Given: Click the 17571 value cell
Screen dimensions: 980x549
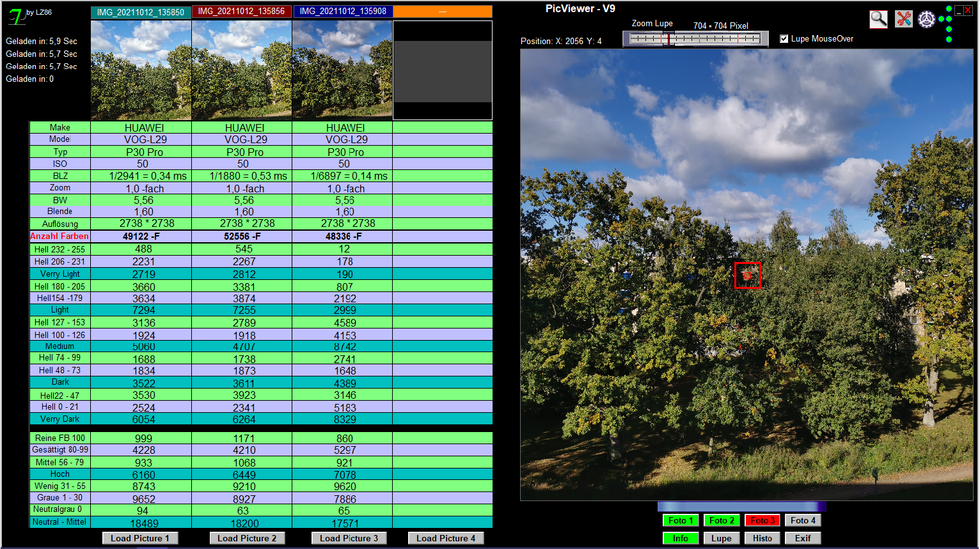Looking at the screenshot, I should [343, 523].
